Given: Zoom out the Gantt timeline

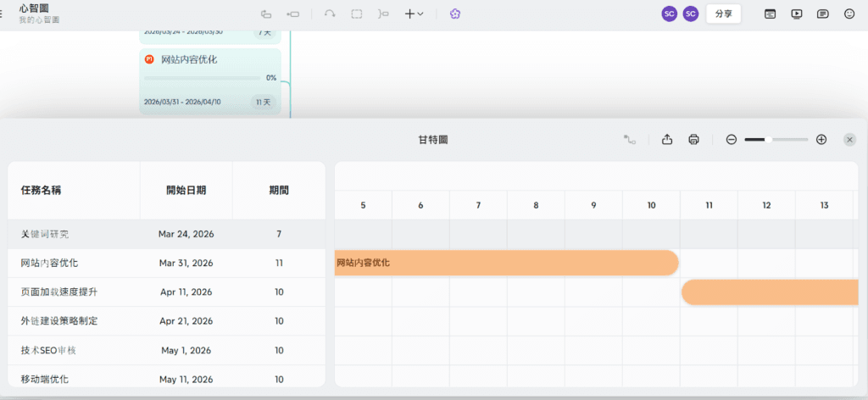Looking at the screenshot, I should click(732, 140).
